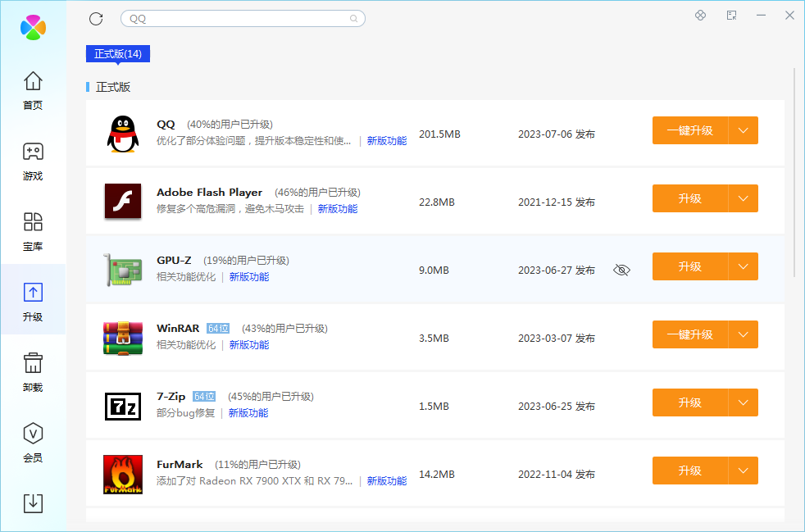805x532 pixels.
Task: Open 新版功能 link for QQ
Action: click(x=387, y=141)
